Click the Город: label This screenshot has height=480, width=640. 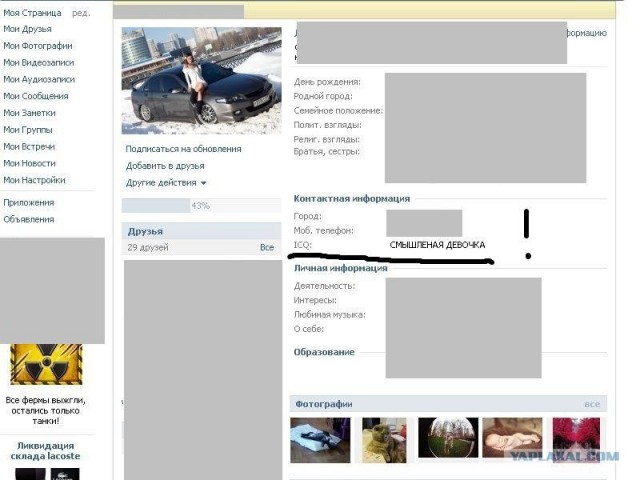pyautogui.click(x=308, y=216)
